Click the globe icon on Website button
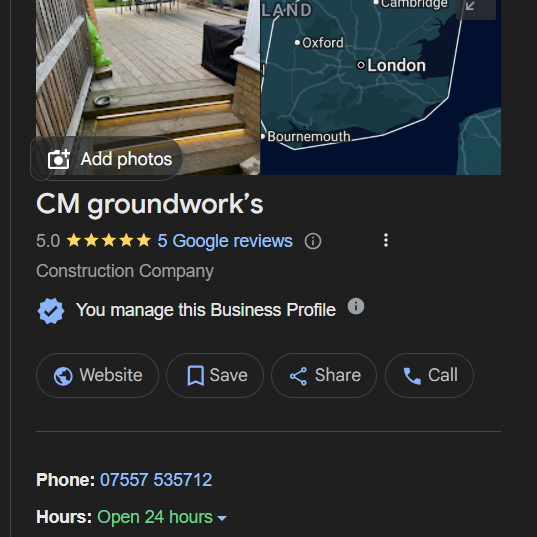537x537 pixels. click(63, 376)
